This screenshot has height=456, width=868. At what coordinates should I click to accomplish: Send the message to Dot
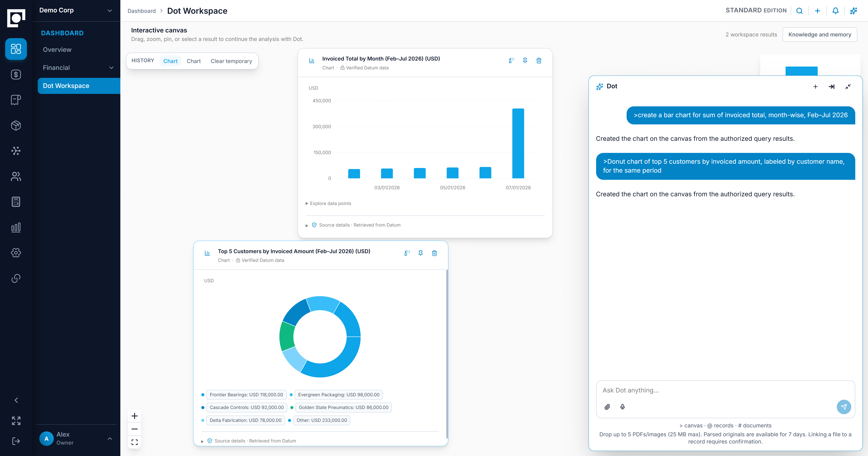843,407
